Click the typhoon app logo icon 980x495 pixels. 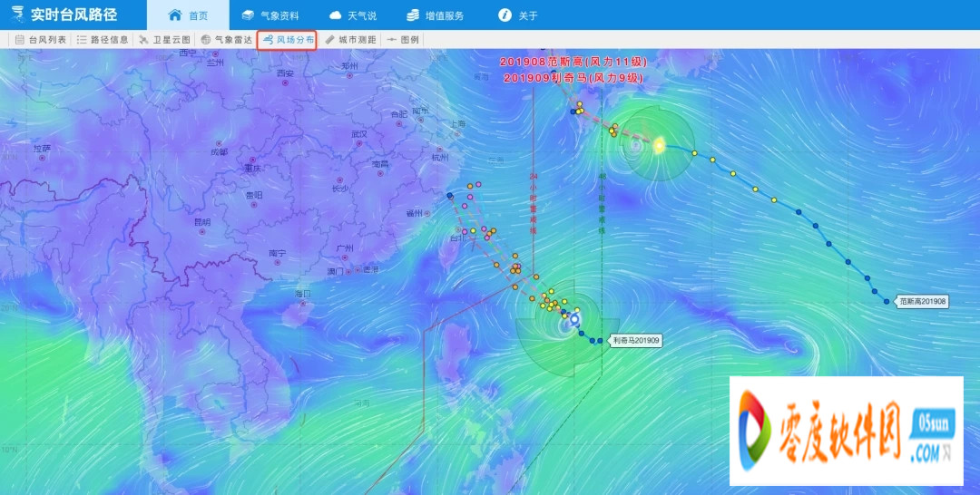point(15,15)
